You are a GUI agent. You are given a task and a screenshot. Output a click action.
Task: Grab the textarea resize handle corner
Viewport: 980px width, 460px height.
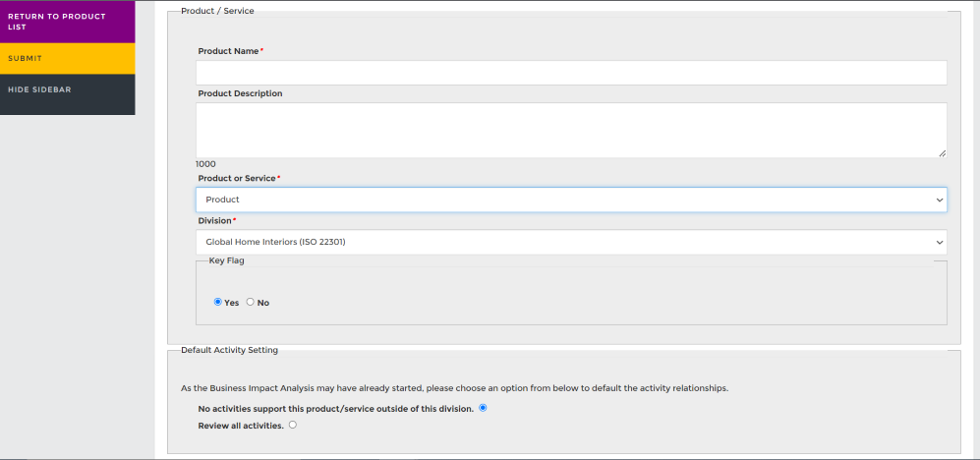[942, 153]
